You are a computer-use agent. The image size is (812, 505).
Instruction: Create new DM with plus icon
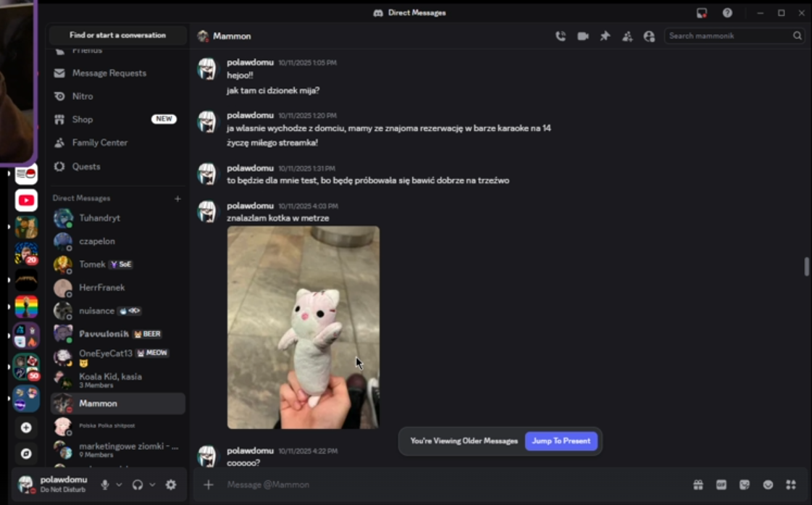click(177, 199)
